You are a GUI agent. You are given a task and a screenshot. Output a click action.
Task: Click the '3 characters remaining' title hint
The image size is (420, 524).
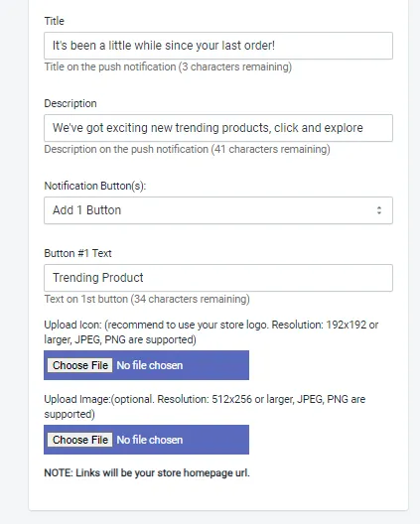pyautogui.click(x=168, y=66)
